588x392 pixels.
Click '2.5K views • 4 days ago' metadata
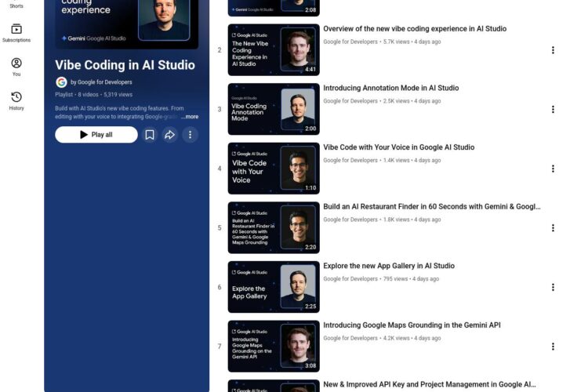[x=412, y=101]
